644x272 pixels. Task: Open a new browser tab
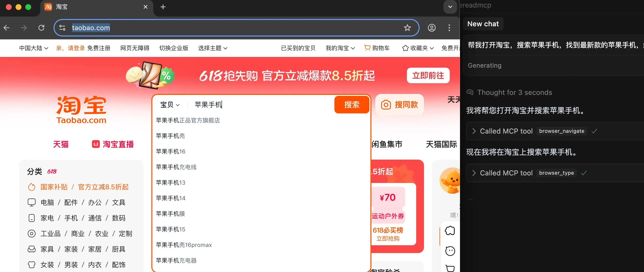tap(163, 7)
